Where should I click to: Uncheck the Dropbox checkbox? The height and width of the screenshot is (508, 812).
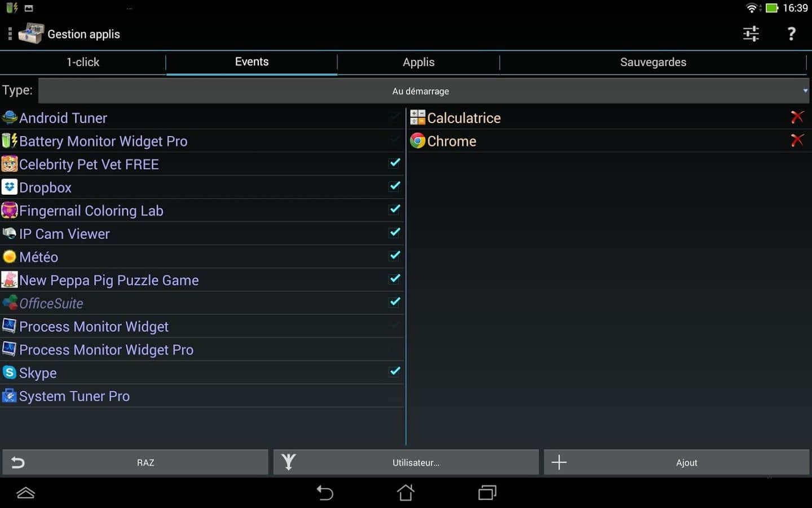395,186
